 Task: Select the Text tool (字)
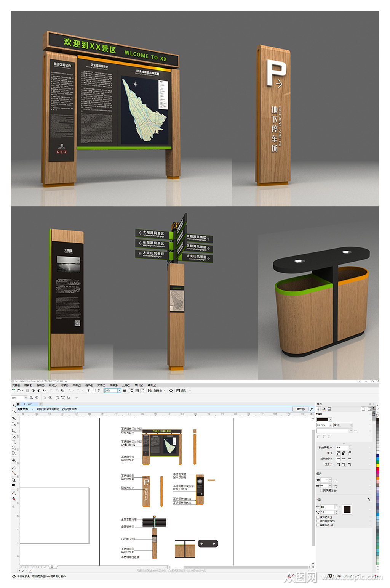[13, 460]
